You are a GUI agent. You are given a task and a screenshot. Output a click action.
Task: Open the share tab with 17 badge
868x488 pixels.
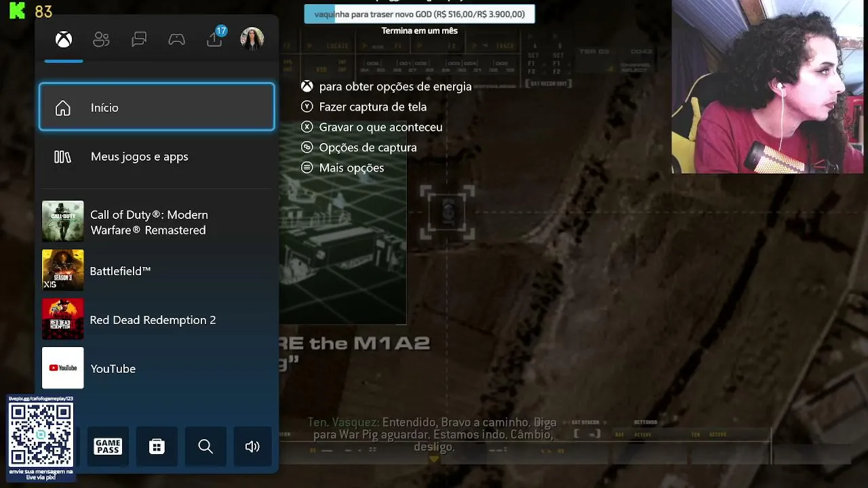click(215, 38)
